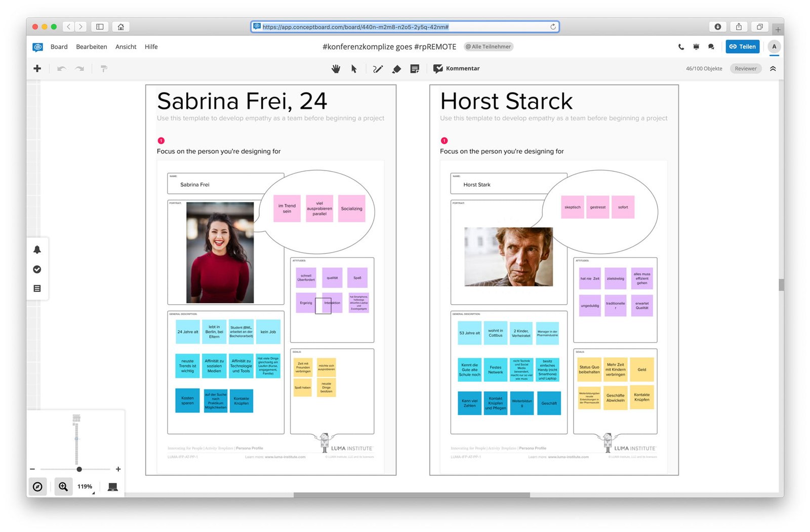This screenshot has height=532, width=810.
Task: Open the plus insert menu
Action: [37, 68]
